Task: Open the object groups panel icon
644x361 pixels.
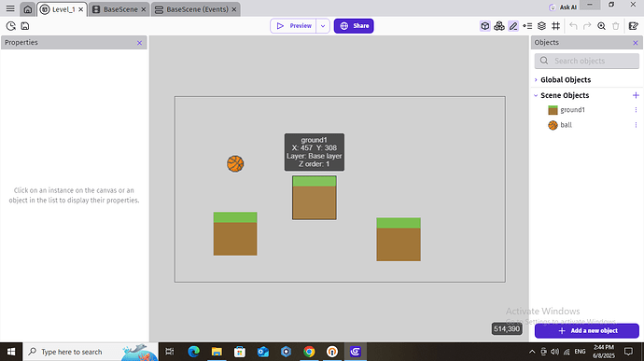Action: pyautogui.click(x=499, y=26)
